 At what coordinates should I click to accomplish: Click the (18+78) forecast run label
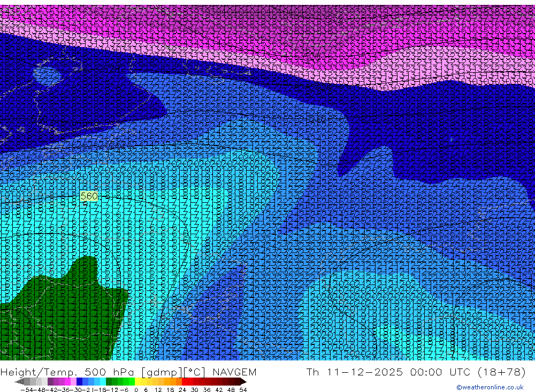click(501, 372)
